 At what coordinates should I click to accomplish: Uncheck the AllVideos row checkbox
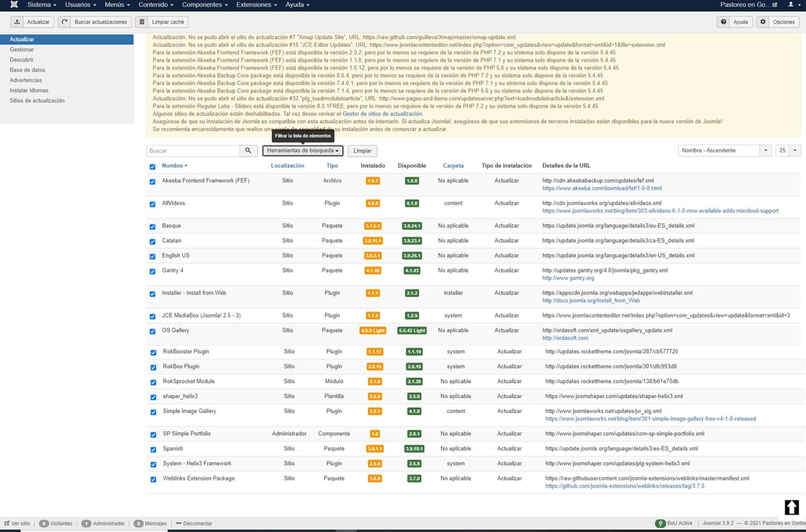coord(152,204)
